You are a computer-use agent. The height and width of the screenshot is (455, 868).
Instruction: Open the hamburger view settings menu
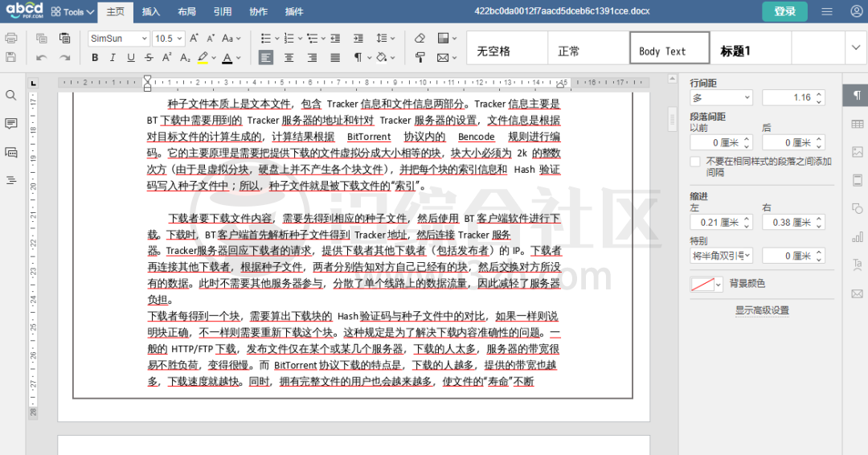pos(827,11)
